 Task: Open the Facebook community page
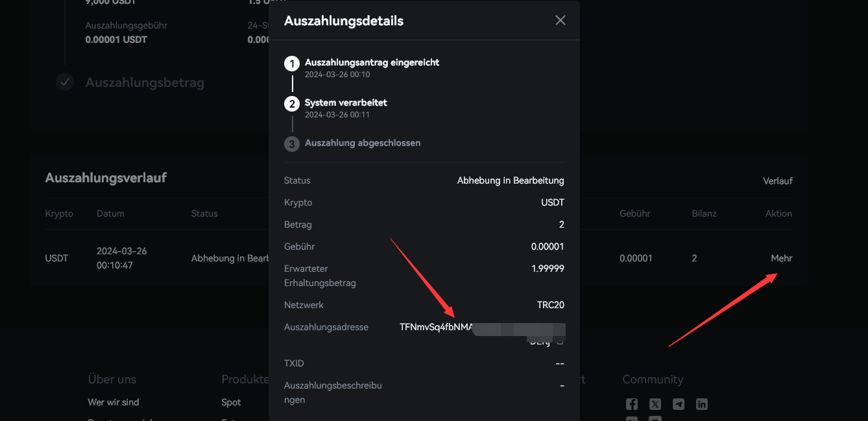631,404
